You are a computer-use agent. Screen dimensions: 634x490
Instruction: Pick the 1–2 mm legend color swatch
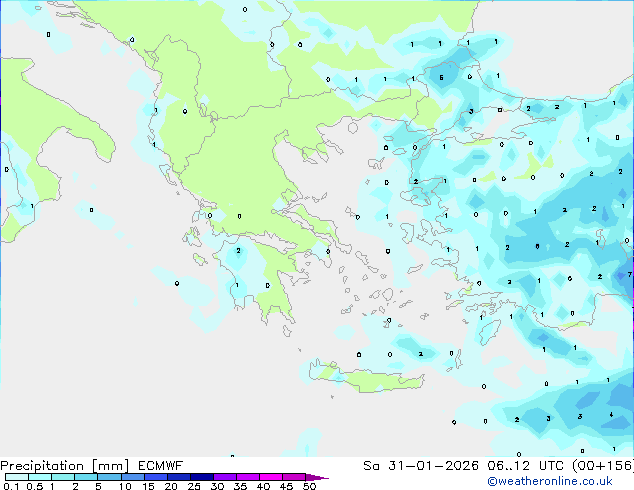[63, 477]
